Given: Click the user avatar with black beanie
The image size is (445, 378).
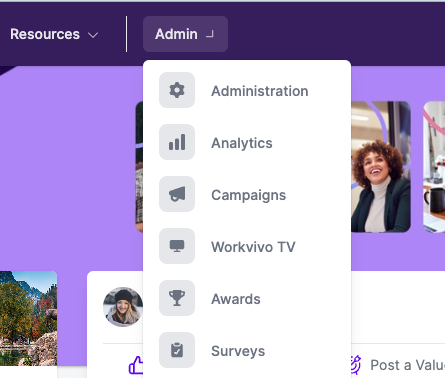Looking at the screenshot, I should (123, 307).
